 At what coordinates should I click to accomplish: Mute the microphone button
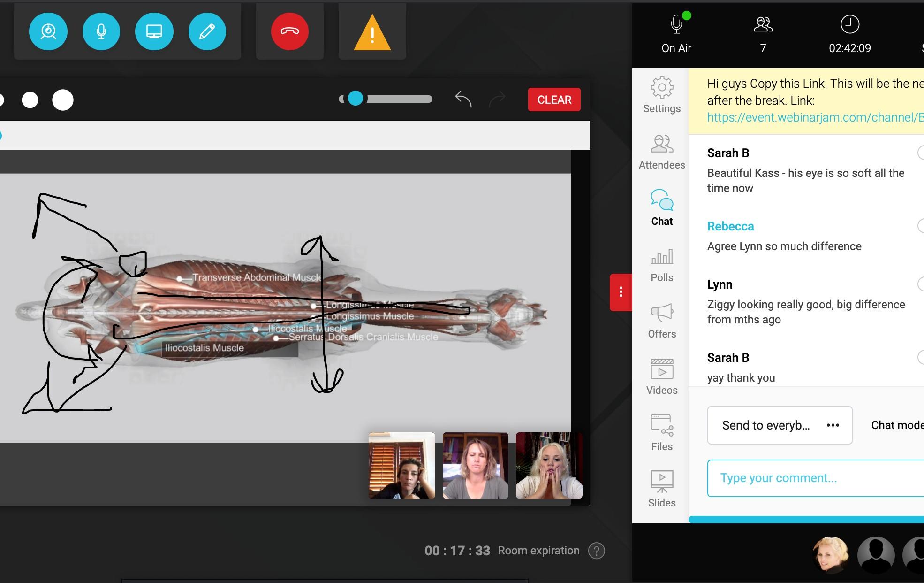click(x=101, y=31)
